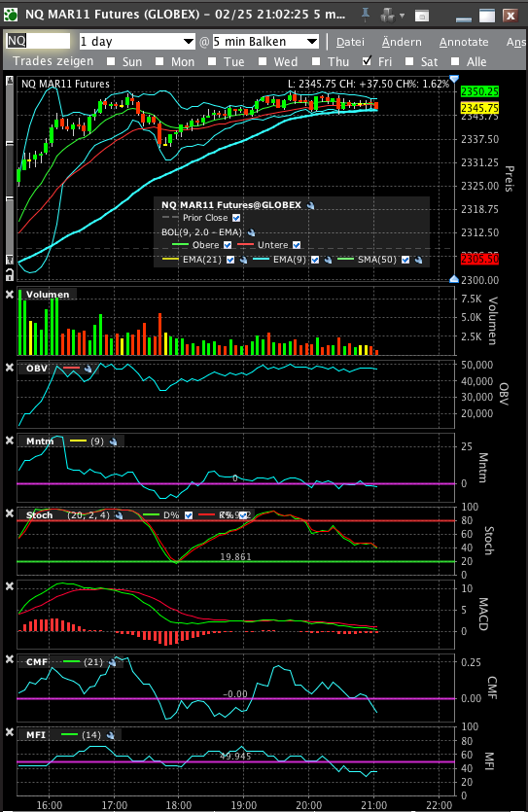This screenshot has width=528, height=812.
Task: Click the NQ symbol input field
Action: point(38,41)
